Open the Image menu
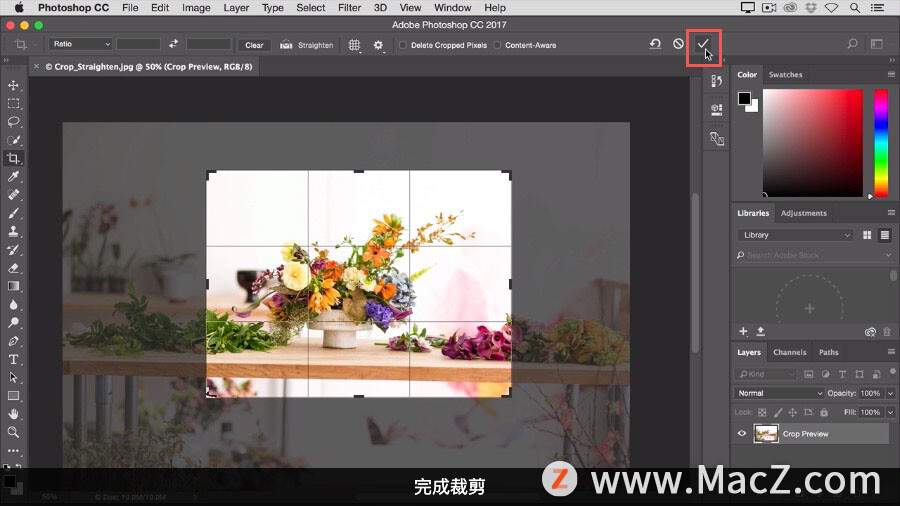The width and height of the screenshot is (900, 506). (196, 8)
